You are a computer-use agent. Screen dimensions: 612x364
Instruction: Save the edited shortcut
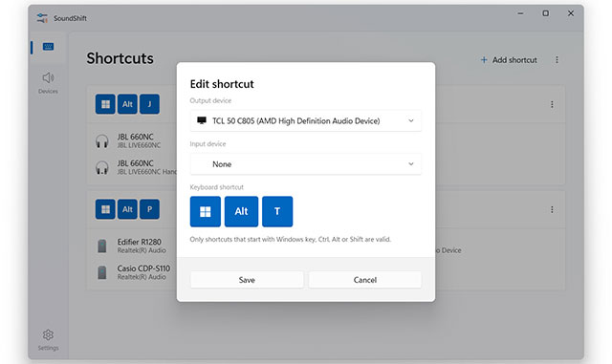[247, 280]
